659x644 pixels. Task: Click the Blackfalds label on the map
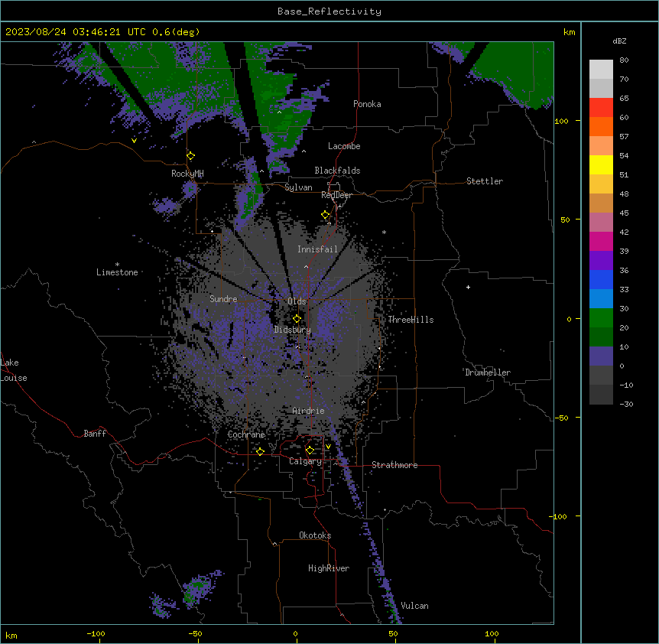tap(337, 171)
